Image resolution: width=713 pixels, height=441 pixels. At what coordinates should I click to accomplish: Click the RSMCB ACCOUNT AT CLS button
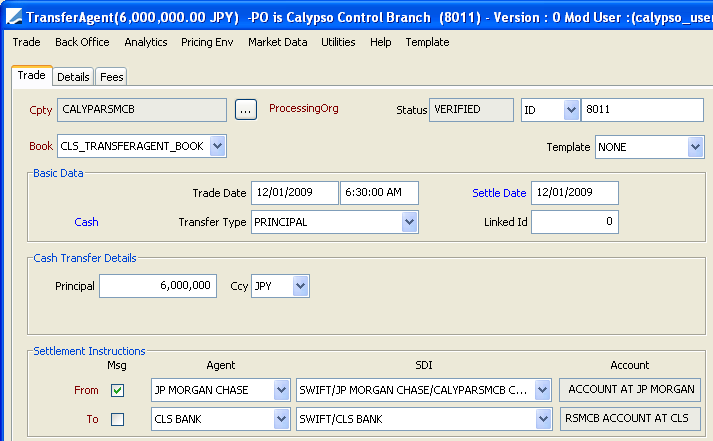tap(630, 418)
